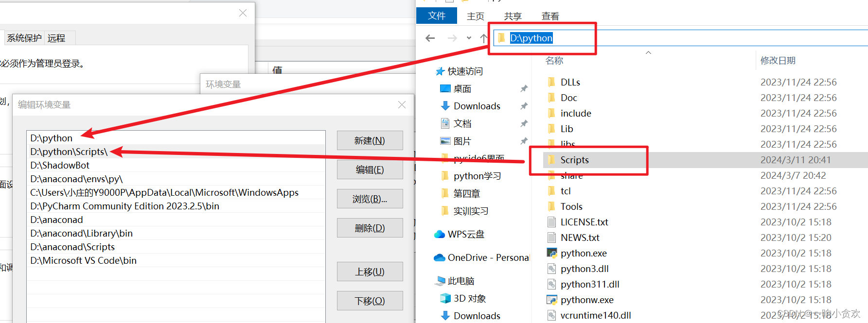Select the PyCharm Community Edition bin entry

(176, 206)
